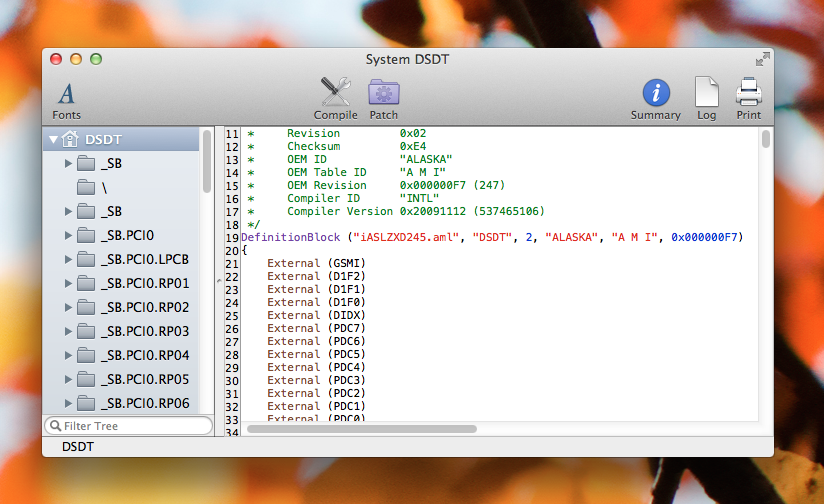The height and width of the screenshot is (504, 824).
Task: Open the Log view
Action: (x=706, y=99)
